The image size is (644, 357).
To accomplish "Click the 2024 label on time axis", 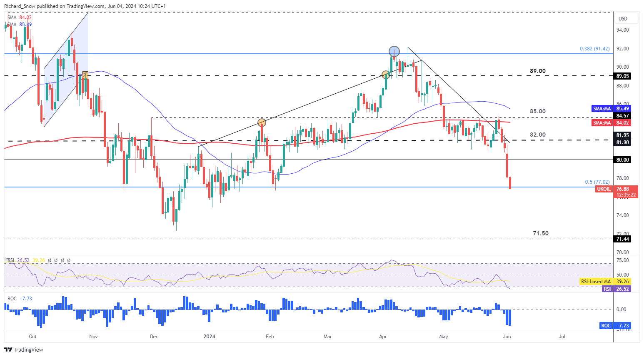I will point(209,337).
